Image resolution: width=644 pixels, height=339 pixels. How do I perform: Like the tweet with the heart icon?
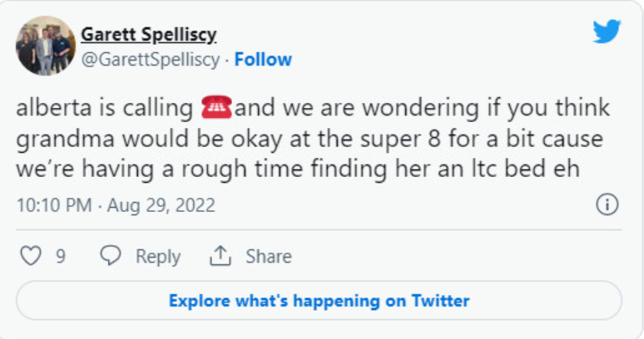point(30,257)
